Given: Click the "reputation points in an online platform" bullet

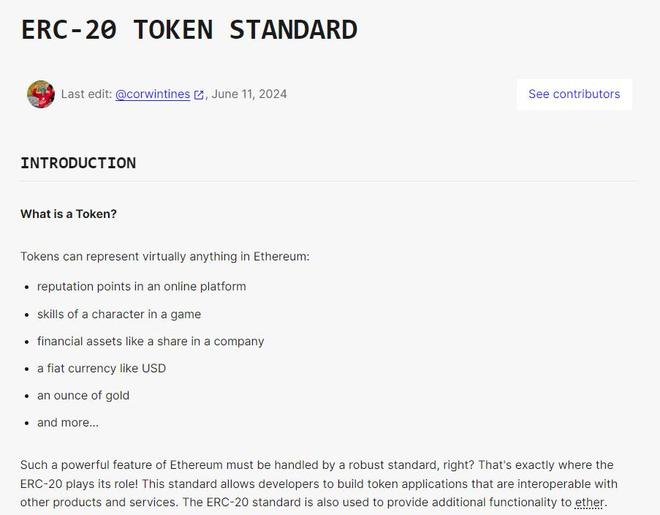Looking at the screenshot, I should 141,287.
